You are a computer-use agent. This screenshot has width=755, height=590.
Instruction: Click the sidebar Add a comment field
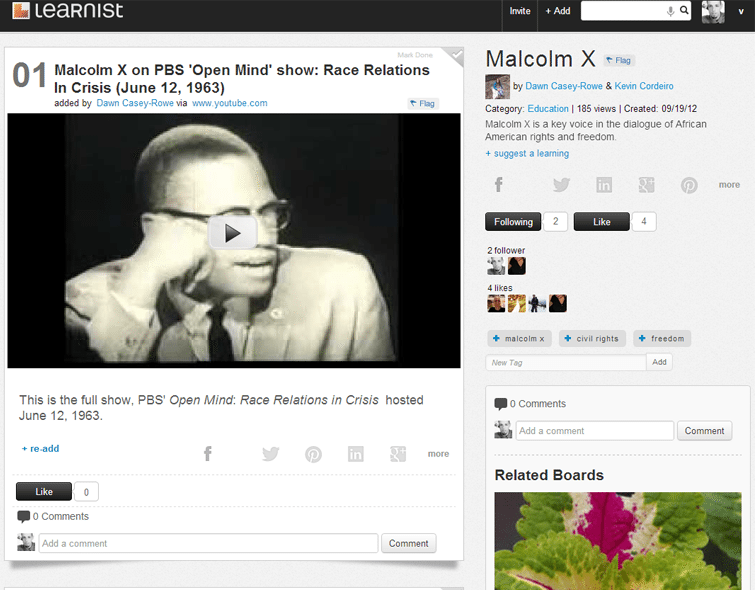tap(595, 431)
